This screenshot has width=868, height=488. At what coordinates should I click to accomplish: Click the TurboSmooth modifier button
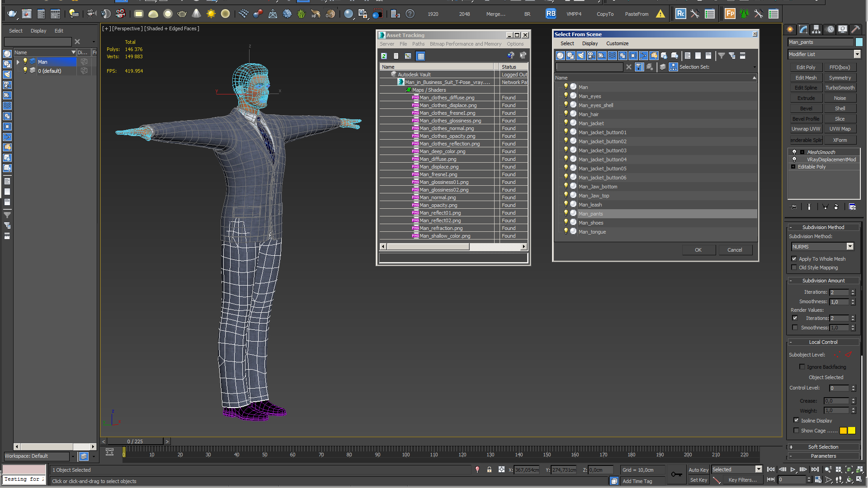click(840, 88)
